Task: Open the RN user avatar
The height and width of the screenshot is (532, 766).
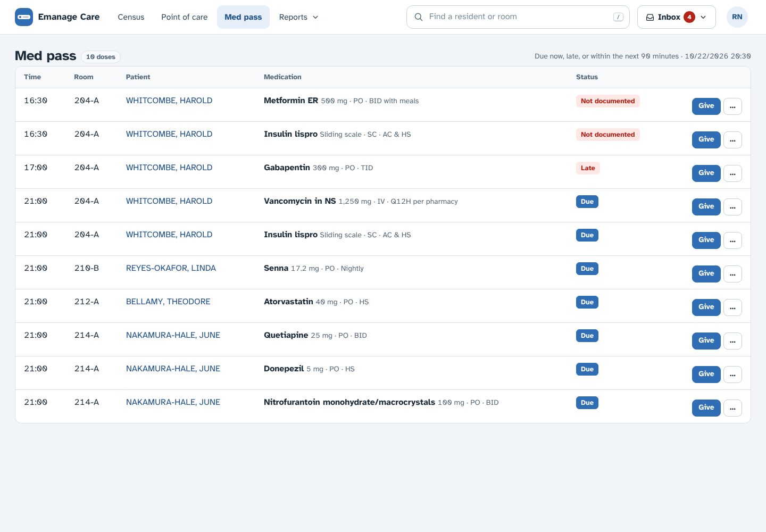Action: [737, 17]
